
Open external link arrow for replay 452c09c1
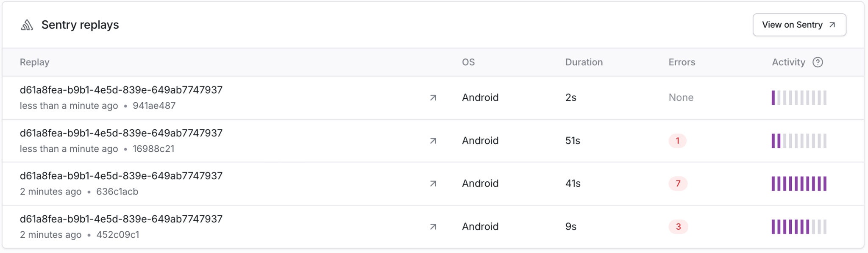click(x=433, y=227)
